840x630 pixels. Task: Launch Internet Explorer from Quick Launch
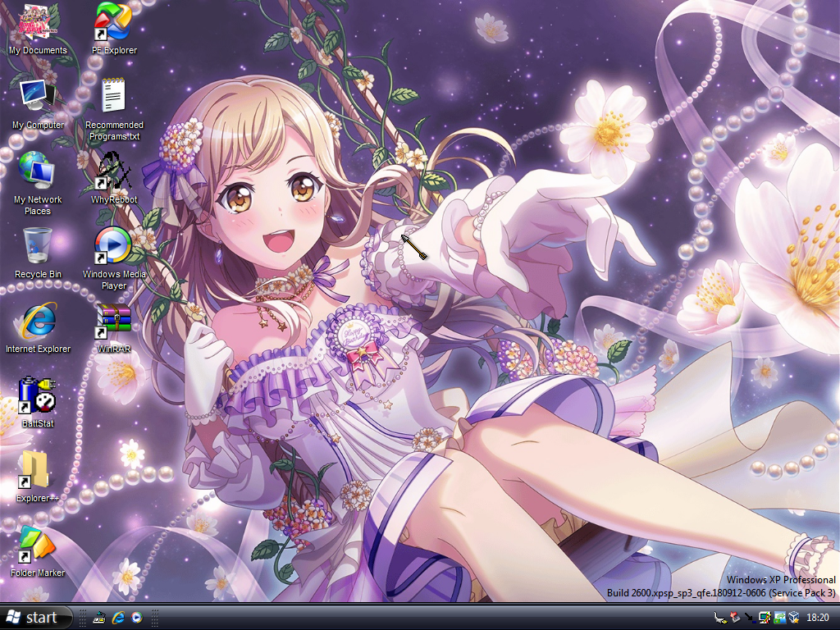[118, 619]
